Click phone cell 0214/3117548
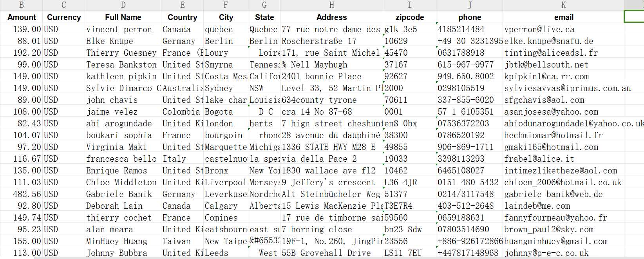Viewport: 644px width, 259px height. [x=469, y=194]
